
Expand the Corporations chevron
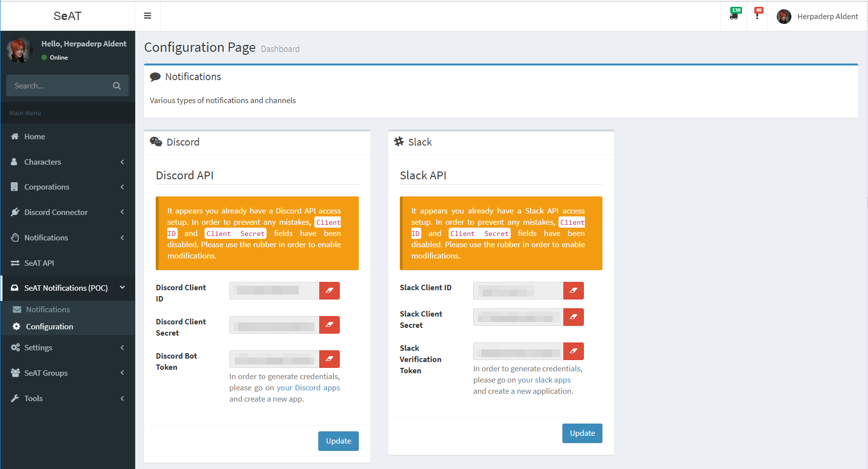tap(122, 187)
